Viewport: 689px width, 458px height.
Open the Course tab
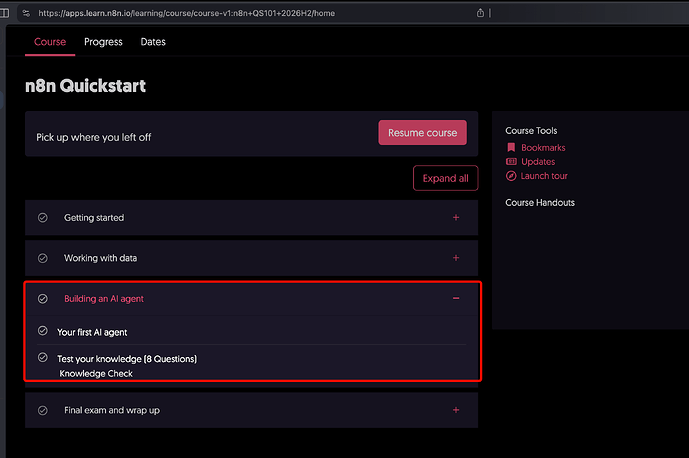50,42
